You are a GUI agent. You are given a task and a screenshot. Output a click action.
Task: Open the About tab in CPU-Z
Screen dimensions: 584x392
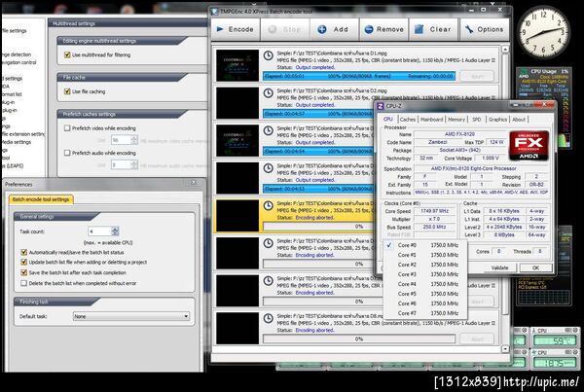(519, 120)
